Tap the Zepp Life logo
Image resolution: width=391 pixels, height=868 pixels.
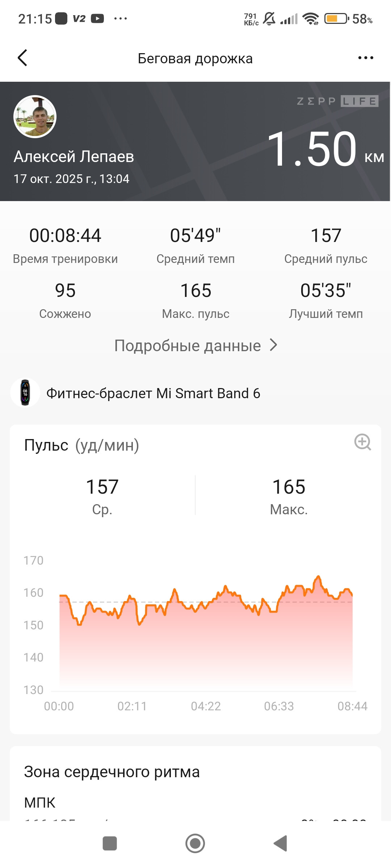(x=337, y=101)
